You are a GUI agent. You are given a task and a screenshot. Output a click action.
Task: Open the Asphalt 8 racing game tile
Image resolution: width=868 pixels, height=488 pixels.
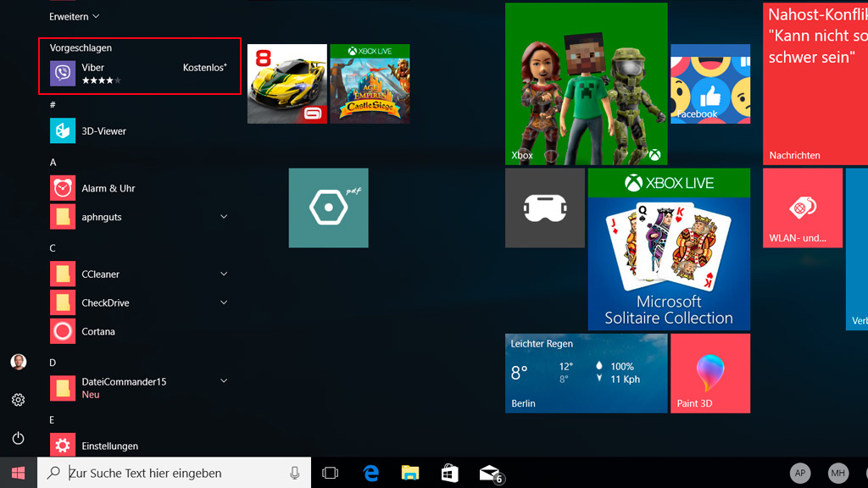click(287, 84)
